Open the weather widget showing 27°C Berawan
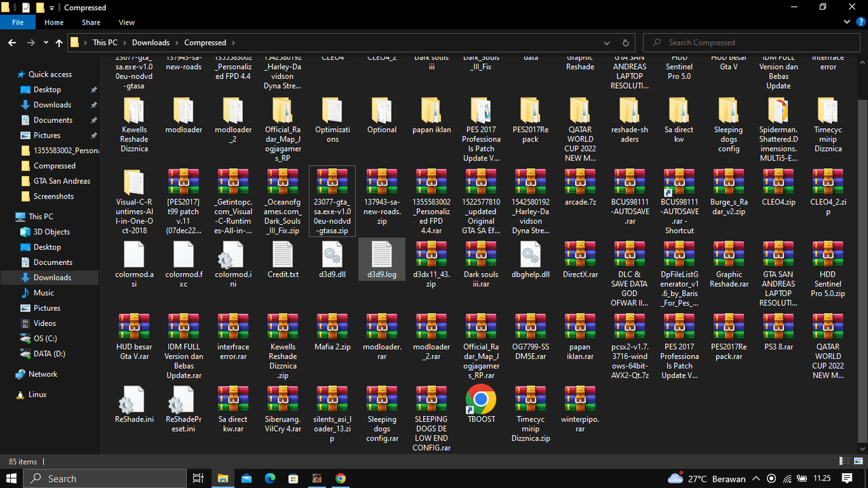The width and height of the screenshot is (868, 488). 707,479
